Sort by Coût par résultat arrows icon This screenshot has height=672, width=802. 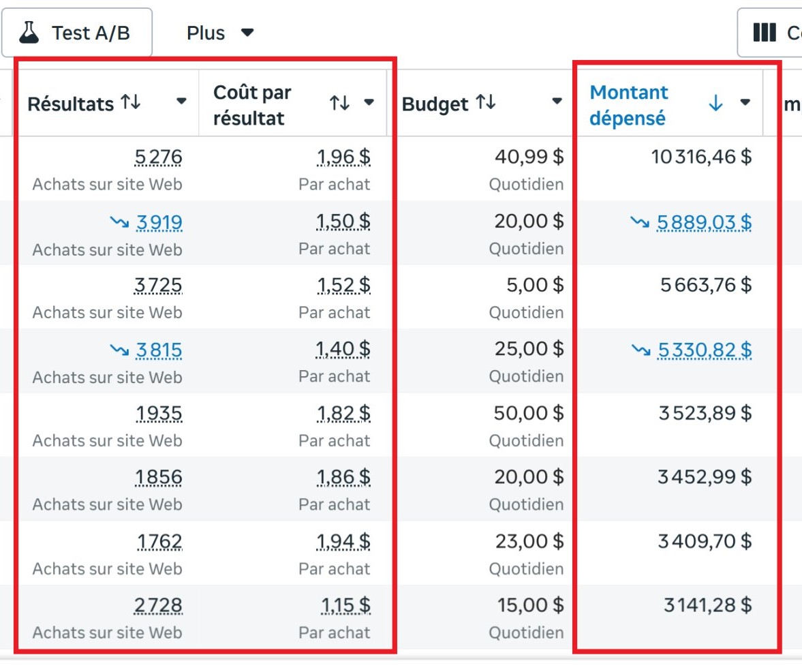[339, 103]
